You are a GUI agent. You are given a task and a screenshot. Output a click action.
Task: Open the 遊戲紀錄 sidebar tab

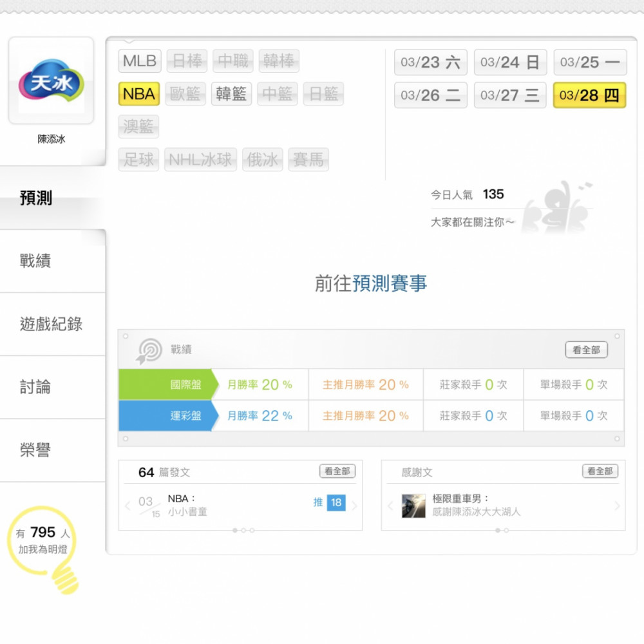click(x=53, y=324)
